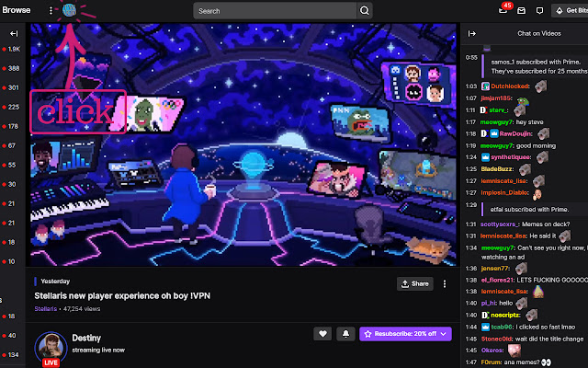Click username Implosin_Diablo in chat

click(x=504, y=192)
